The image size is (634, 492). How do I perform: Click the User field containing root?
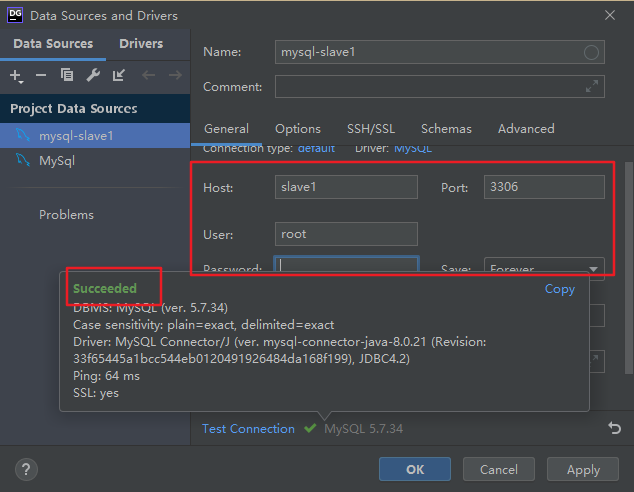tap(346, 234)
